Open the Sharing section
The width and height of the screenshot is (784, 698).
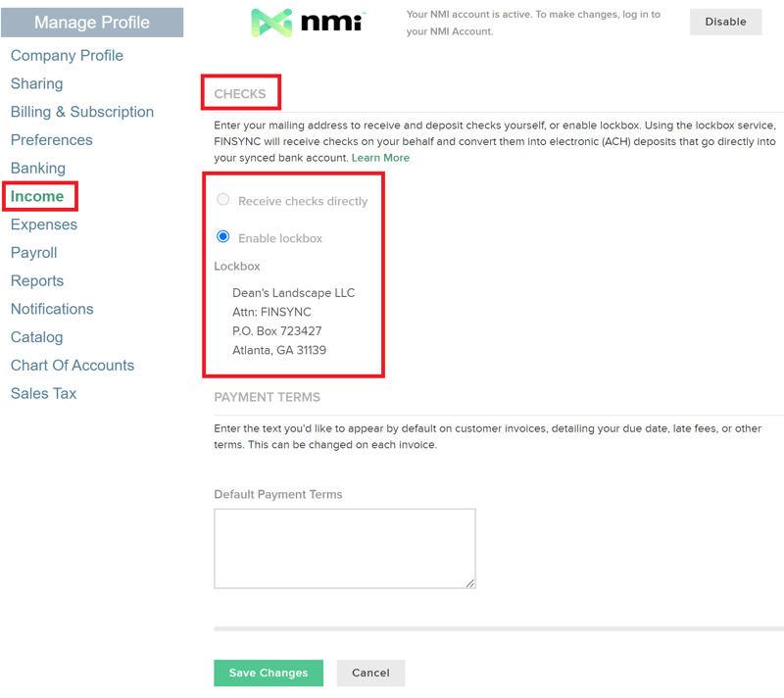(x=36, y=83)
